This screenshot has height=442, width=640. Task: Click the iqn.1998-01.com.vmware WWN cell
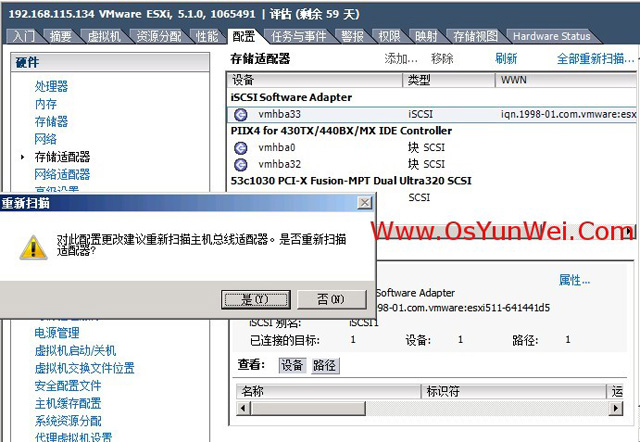(x=569, y=114)
